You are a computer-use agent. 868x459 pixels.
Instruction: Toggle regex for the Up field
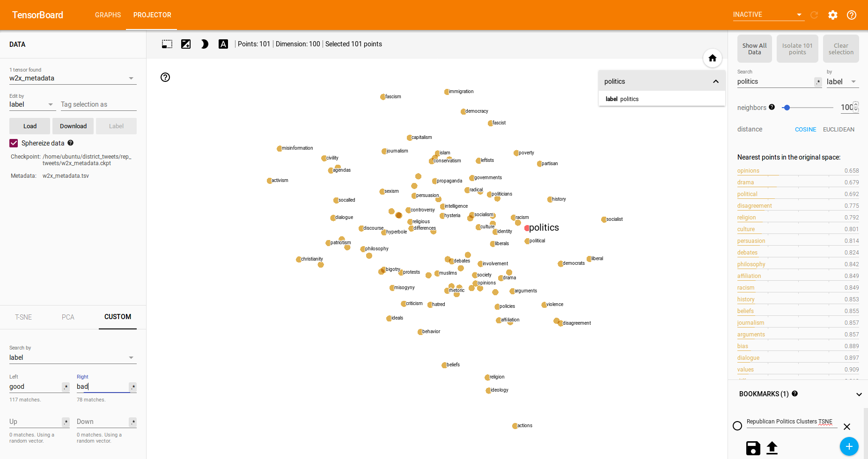point(66,422)
